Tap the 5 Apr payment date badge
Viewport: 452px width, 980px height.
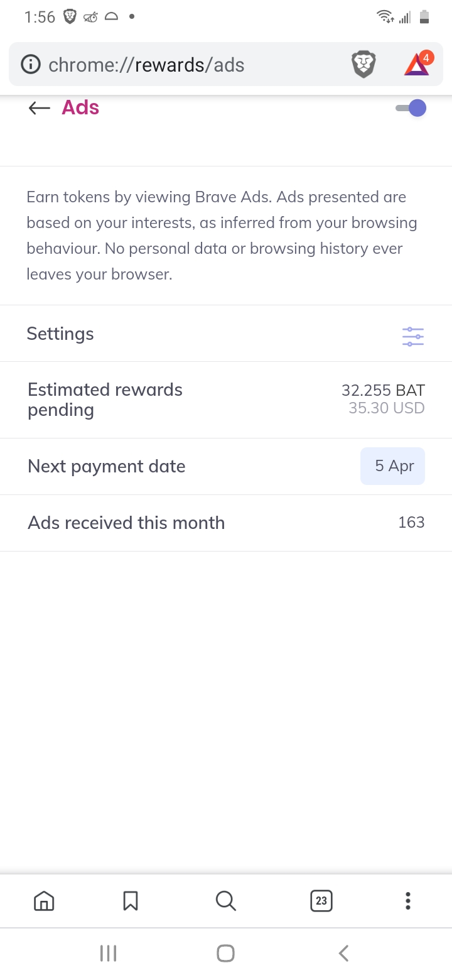coord(392,466)
